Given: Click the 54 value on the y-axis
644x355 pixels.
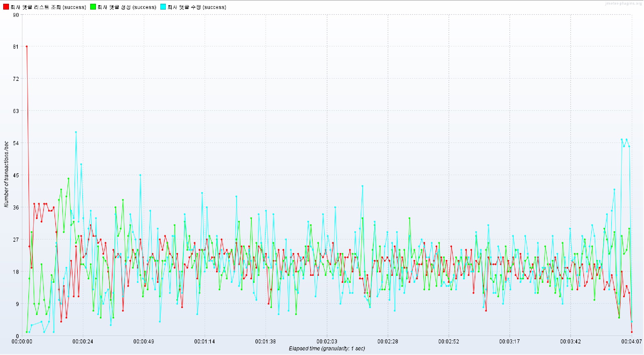Looking at the screenshot, I should pyautogui.click(x=16, y=143).
